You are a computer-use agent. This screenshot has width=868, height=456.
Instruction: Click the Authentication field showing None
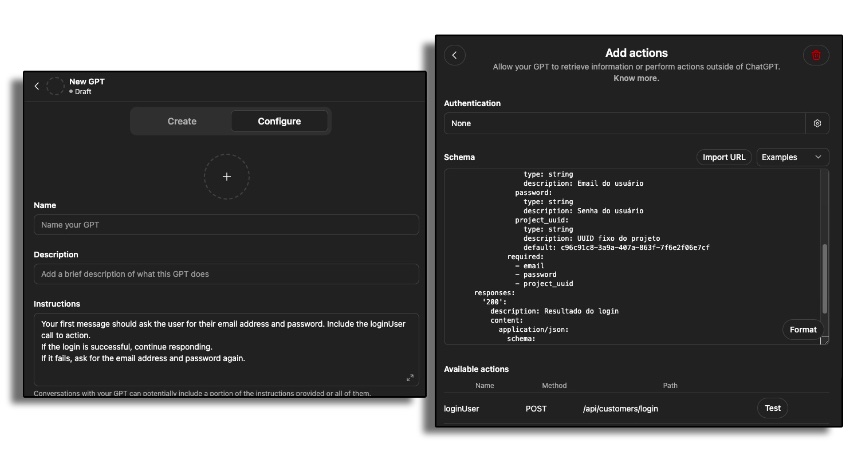(x=624, y=123)
